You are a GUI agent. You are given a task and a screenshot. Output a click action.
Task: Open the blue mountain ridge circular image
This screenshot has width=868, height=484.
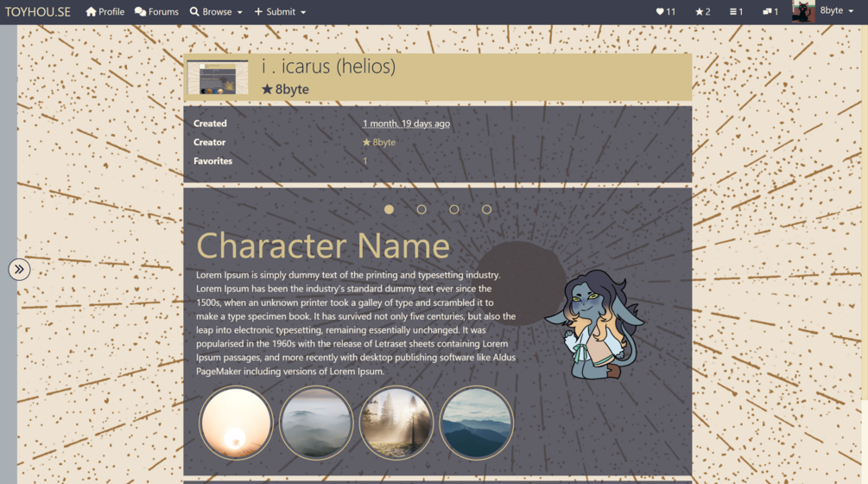tap(476, 423)
